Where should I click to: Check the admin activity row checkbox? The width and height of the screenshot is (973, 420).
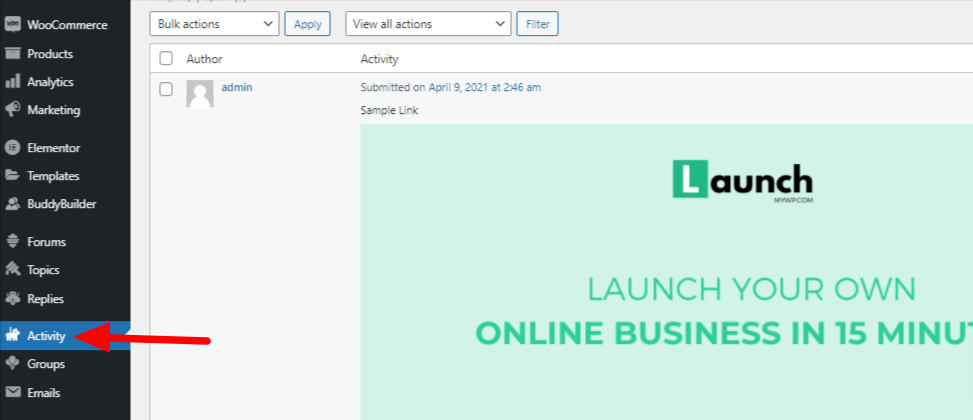(166, 89)
